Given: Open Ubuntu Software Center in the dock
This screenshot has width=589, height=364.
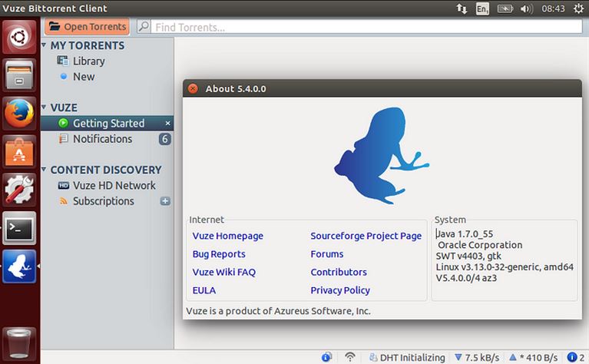Looking at the screenshot, I should pyautogui.click(x=19, y=152).
